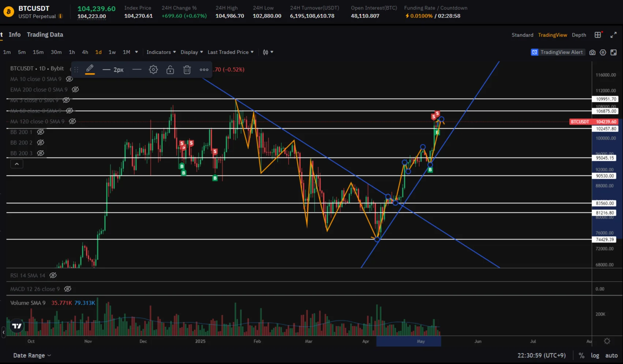Viewport: 623px width, 364px height.
Task: Collapse the indicator legend list
Action: pyautogui.click(x=17, y=164)
